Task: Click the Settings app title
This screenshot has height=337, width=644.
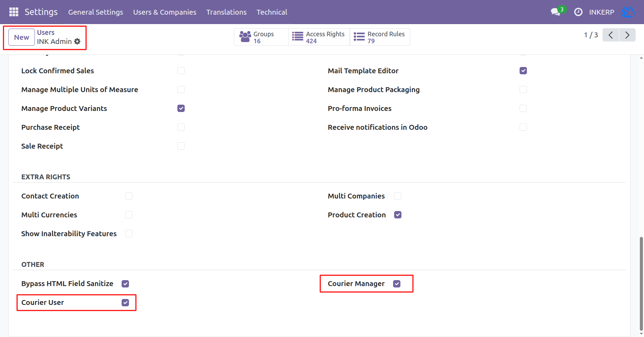Action: (x=41, y=12)
